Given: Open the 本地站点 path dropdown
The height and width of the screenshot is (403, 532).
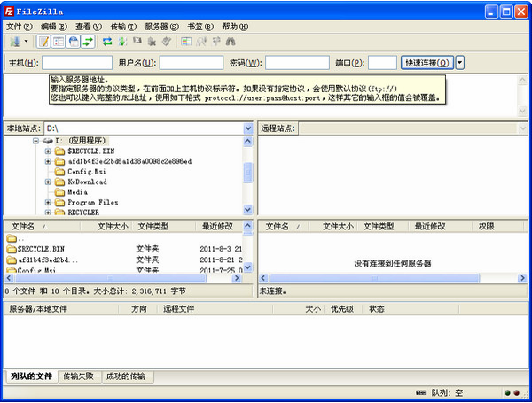Looking at the screenshot, I should (x=248, y=128).
